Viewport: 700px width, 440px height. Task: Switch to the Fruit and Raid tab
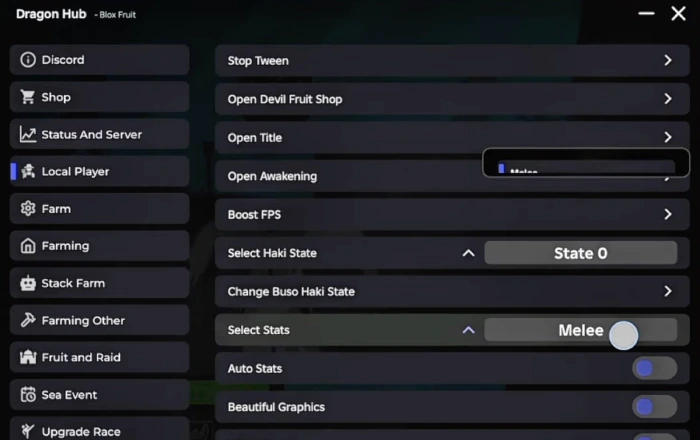click(x=100, y=357)
